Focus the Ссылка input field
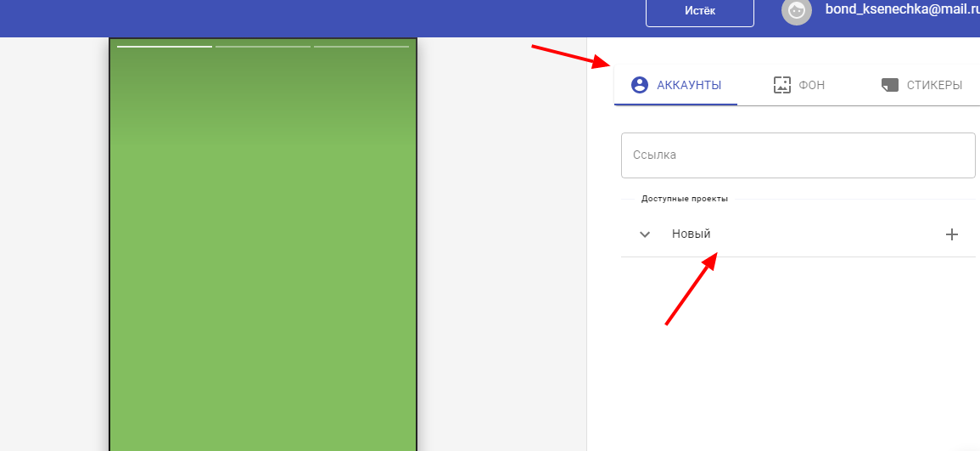Screen dimensions: 980x451 798,155
